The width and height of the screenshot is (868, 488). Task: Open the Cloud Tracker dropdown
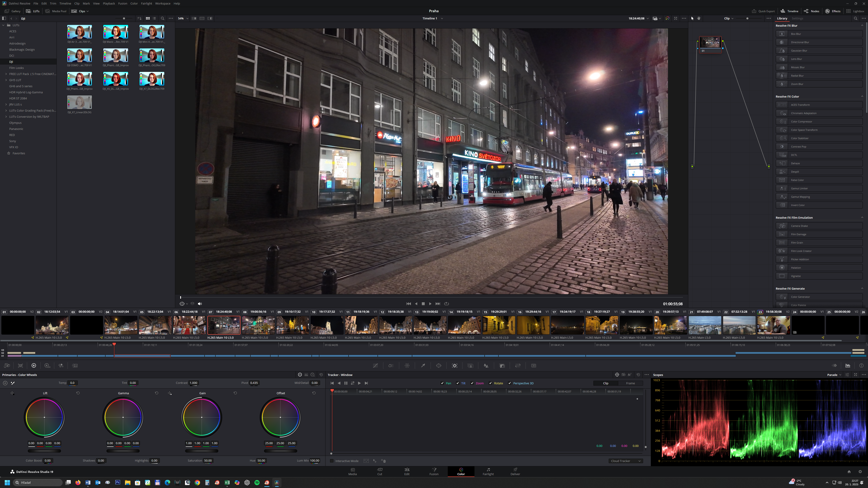pyautogui.click(x=625, y=461)
